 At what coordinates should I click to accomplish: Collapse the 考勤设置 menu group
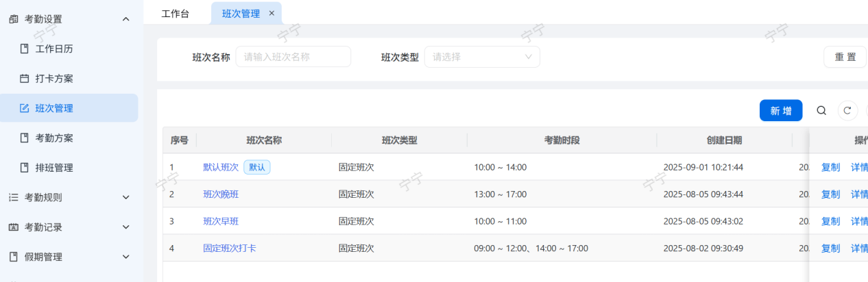tap(125, 19)
